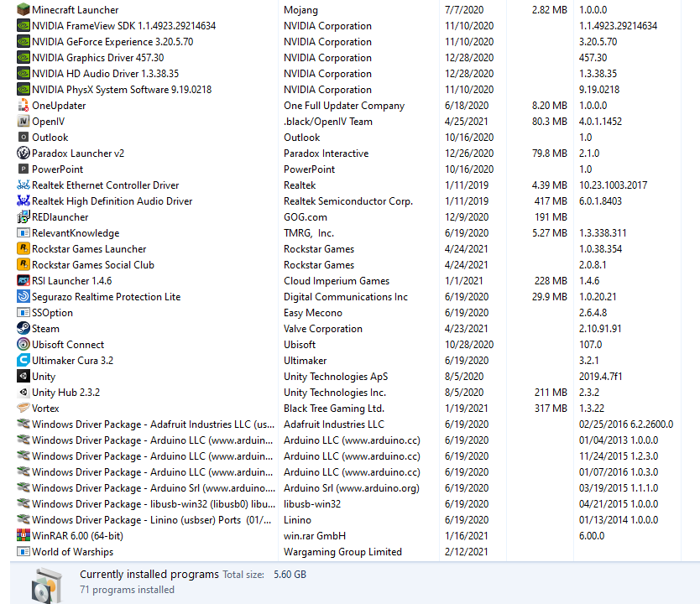Click the Unity Hub 2.3.2 icon
Viewport: 700px width, 604px height.
click(24, 392)
